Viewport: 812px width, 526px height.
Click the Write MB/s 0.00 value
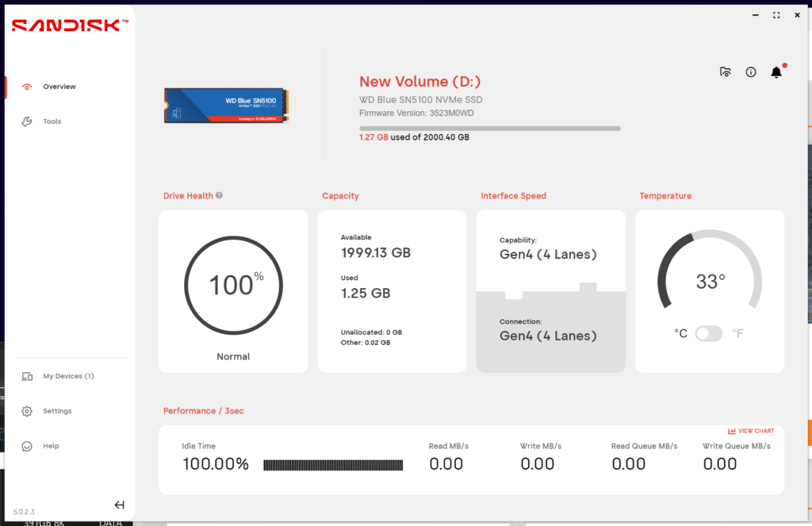(538, 464)
